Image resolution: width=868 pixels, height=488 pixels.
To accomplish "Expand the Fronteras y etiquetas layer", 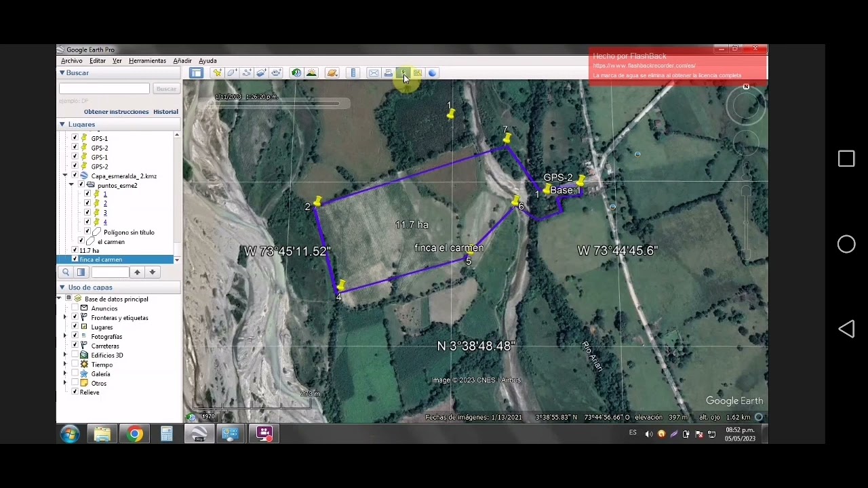I will (65, 317).
